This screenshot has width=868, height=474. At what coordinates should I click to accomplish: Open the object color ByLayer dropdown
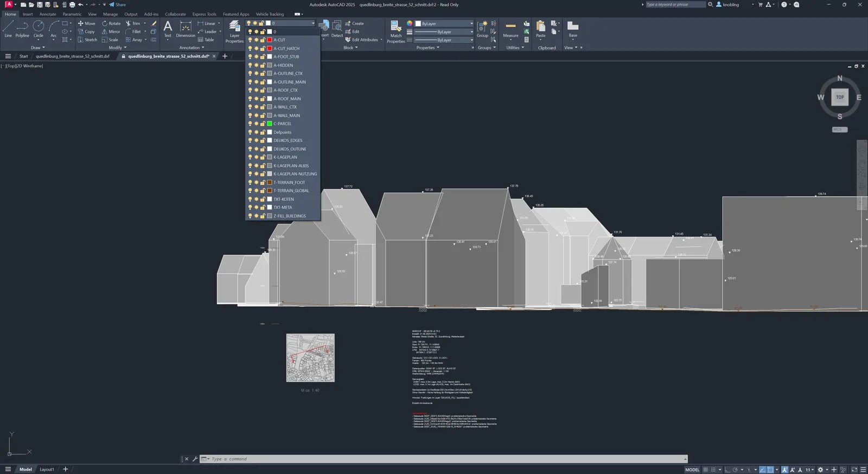[x=444, y=23]
